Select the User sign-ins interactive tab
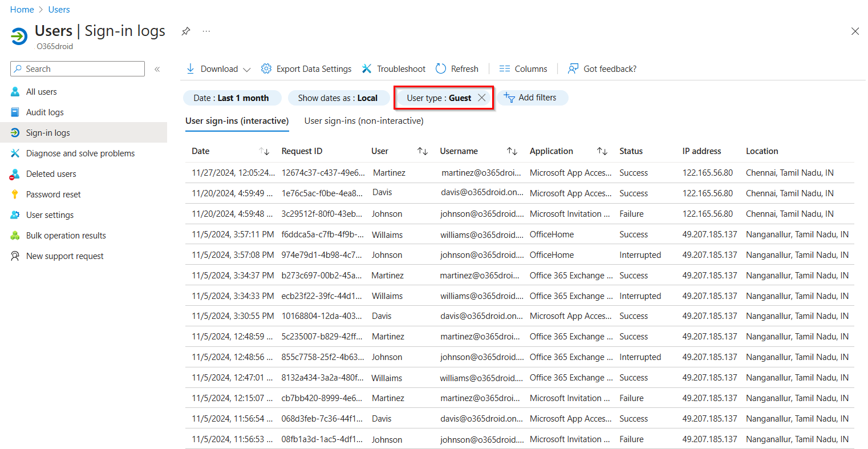This screenshot has height=449, width=868. point(237,120)
